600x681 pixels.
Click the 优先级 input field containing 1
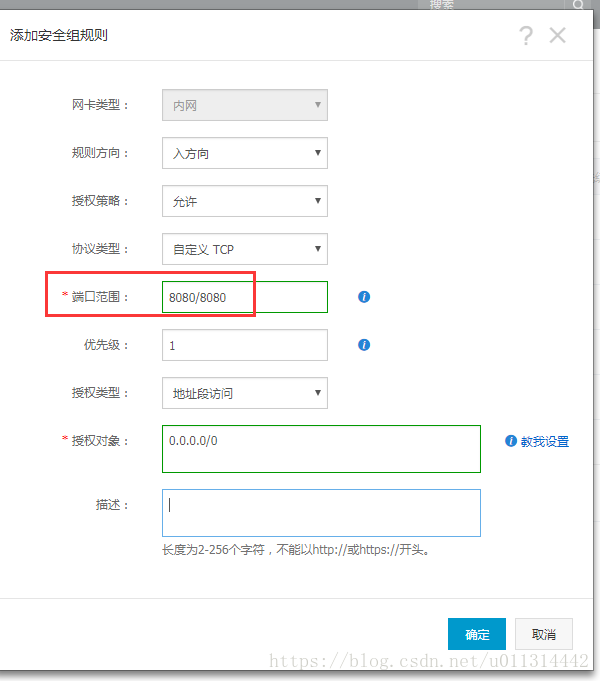pos(245,345)
